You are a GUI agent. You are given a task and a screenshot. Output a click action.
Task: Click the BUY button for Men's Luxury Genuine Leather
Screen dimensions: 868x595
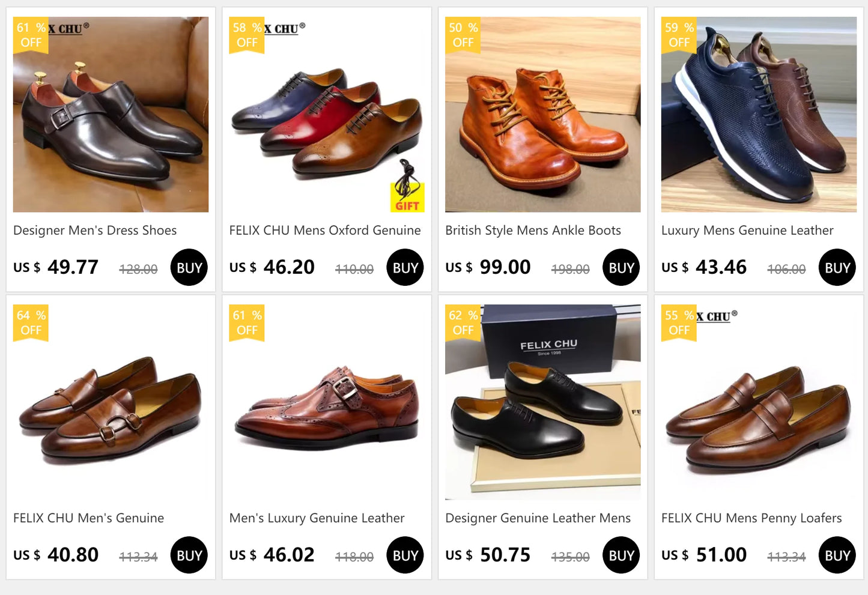point(405,555)
